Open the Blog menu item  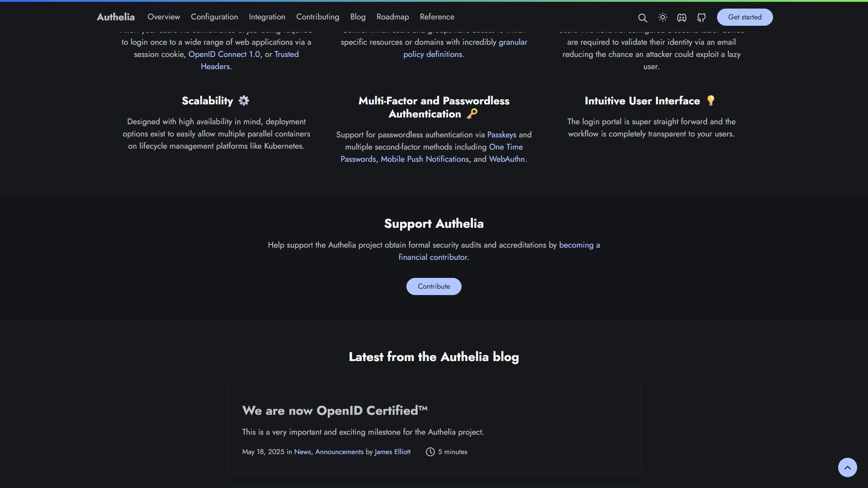tap(358, 17)
